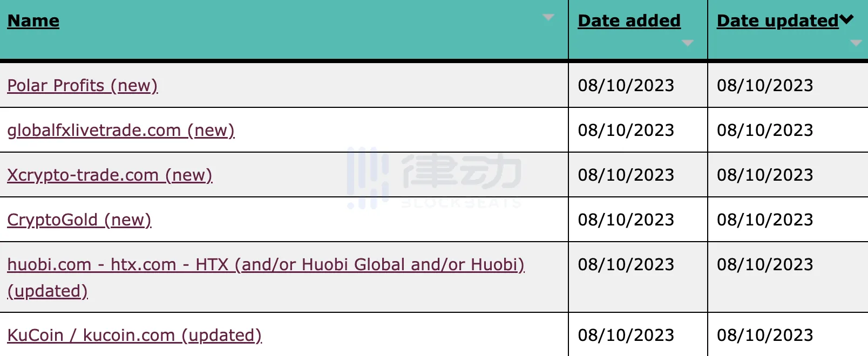The image size is (868, 356).
Task: Open globalfxlivetrade.com (new) entry
Action: 121,130
